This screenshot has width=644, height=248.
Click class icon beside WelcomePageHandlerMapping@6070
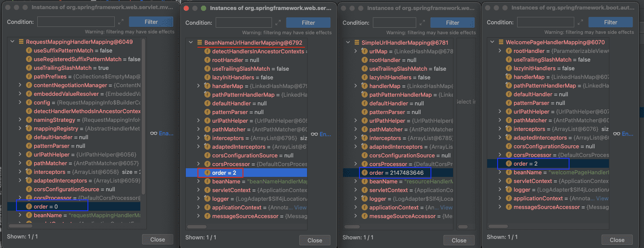(x=501, y=42)
